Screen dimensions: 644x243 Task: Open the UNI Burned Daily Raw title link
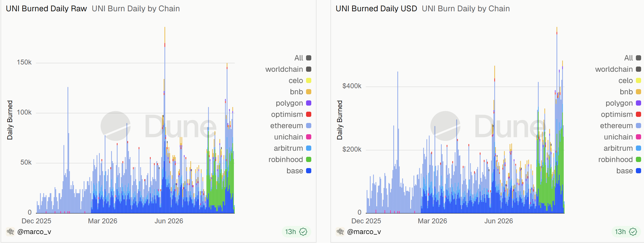(46, 9)
